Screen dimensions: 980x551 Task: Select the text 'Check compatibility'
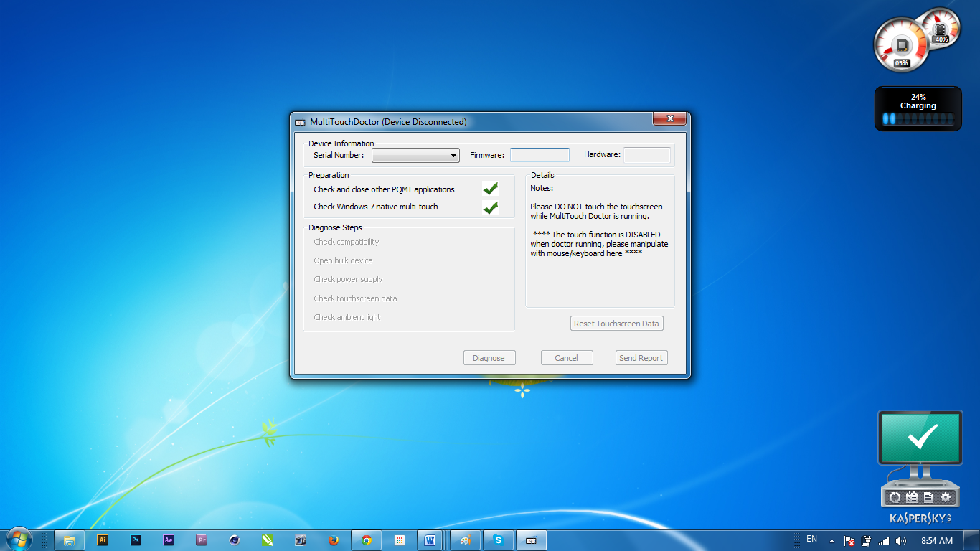[x=347, y=242]
